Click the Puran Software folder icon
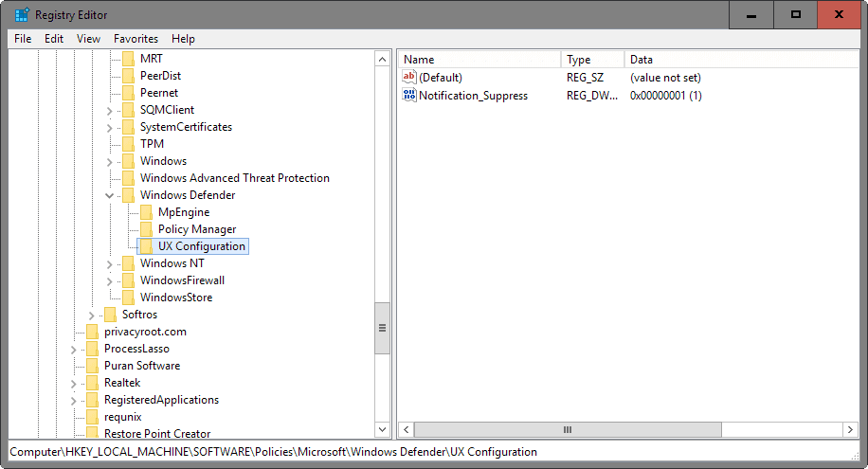 point(93,366)
